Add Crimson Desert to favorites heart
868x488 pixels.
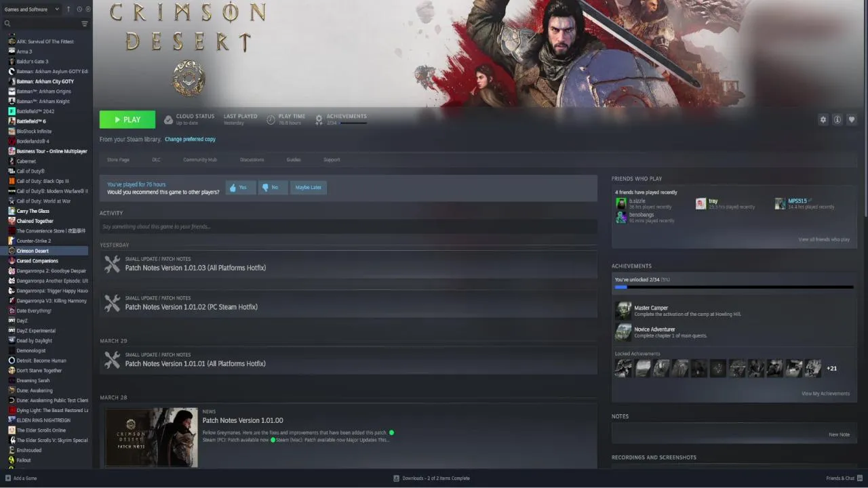pyautogui.click(x=852, y=119)
